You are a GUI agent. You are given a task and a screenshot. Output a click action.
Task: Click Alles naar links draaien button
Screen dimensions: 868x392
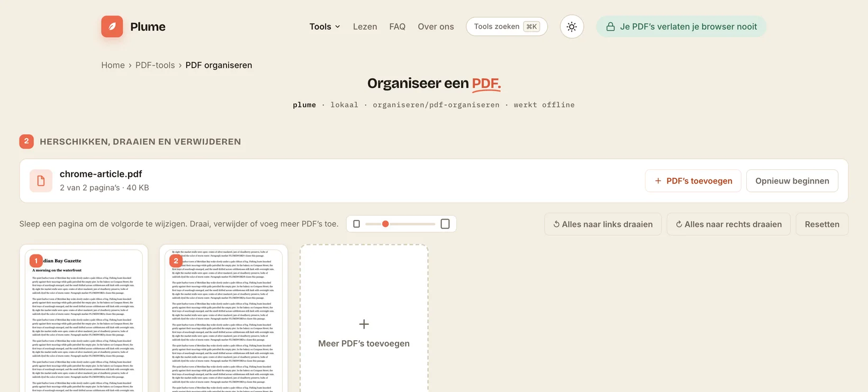603,224
